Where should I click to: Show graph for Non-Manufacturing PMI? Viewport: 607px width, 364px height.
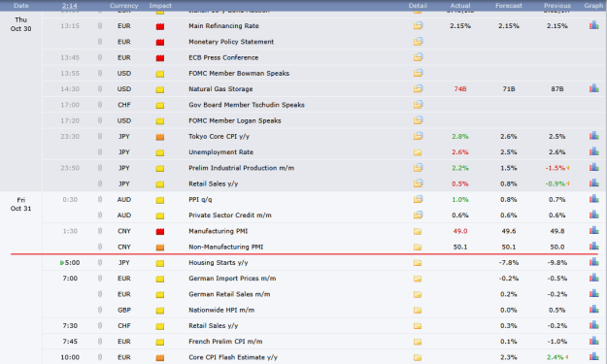tap(593, 247)
